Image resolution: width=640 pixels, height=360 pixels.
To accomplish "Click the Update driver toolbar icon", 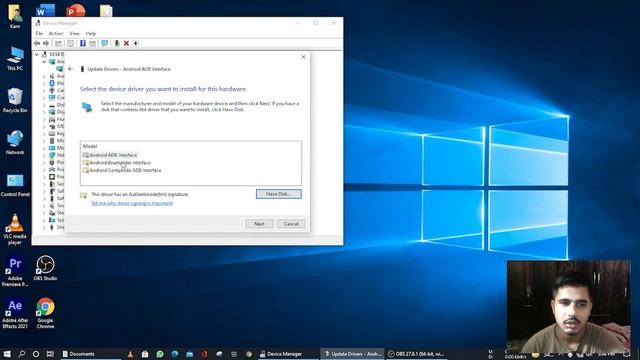I will (117, 43).
